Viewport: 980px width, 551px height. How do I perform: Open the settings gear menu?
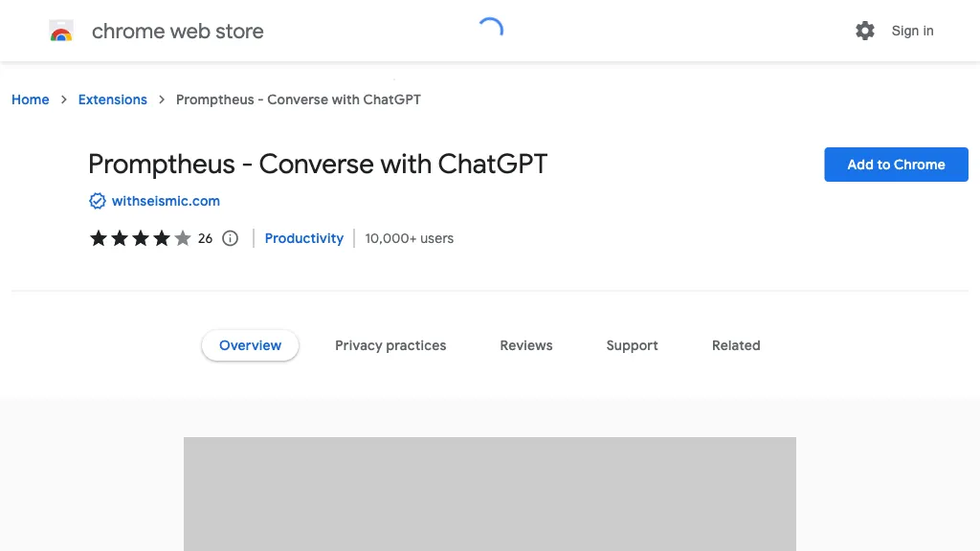[865, 31]
